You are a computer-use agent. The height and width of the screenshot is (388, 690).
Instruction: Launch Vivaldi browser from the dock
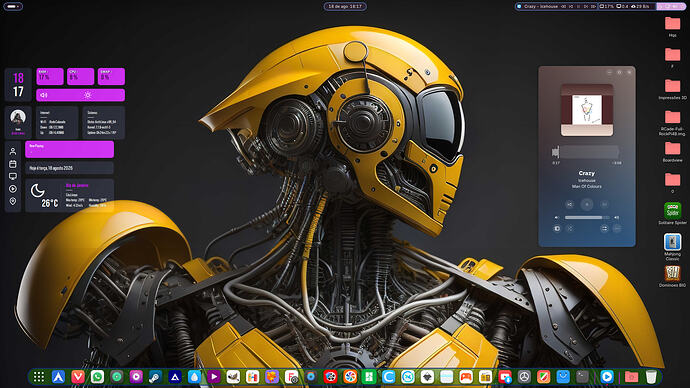78,377
